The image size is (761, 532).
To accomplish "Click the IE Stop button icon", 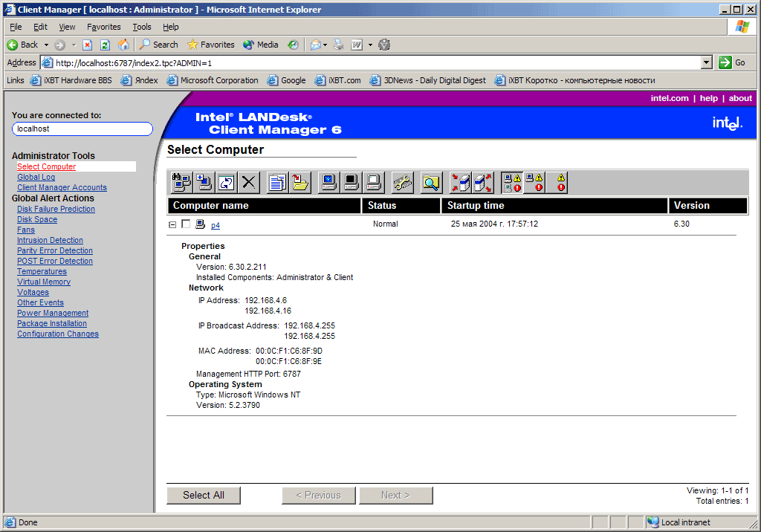I will (x=88, y=45).
